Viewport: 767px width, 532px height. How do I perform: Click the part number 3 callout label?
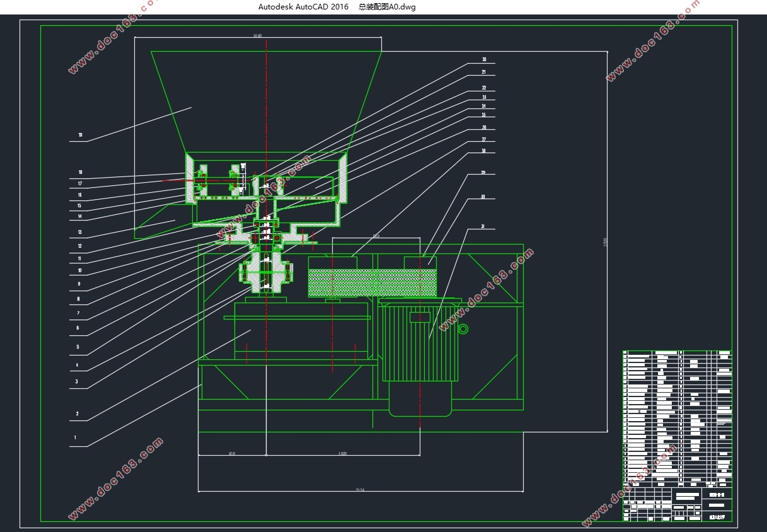tap(76, 381)
